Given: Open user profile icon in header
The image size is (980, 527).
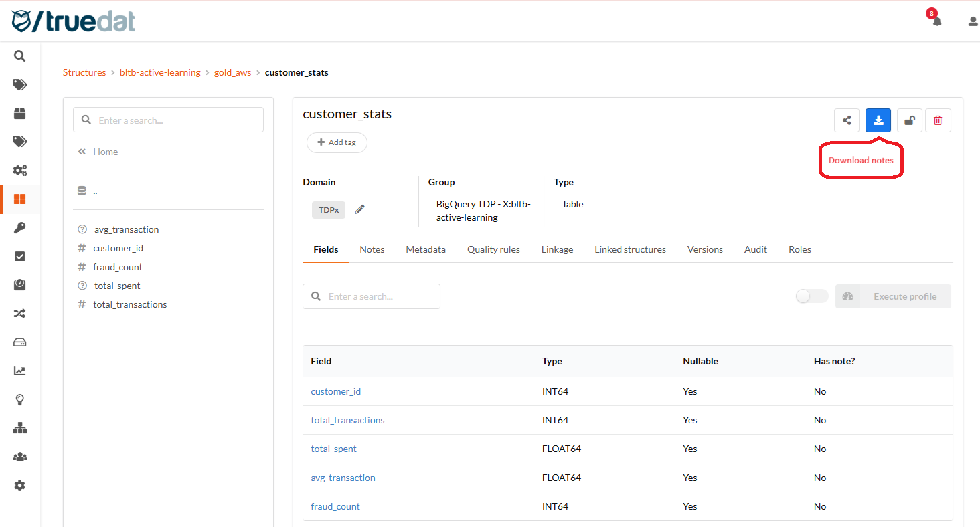Looking at the screenshot, I should tap(973, 21).
